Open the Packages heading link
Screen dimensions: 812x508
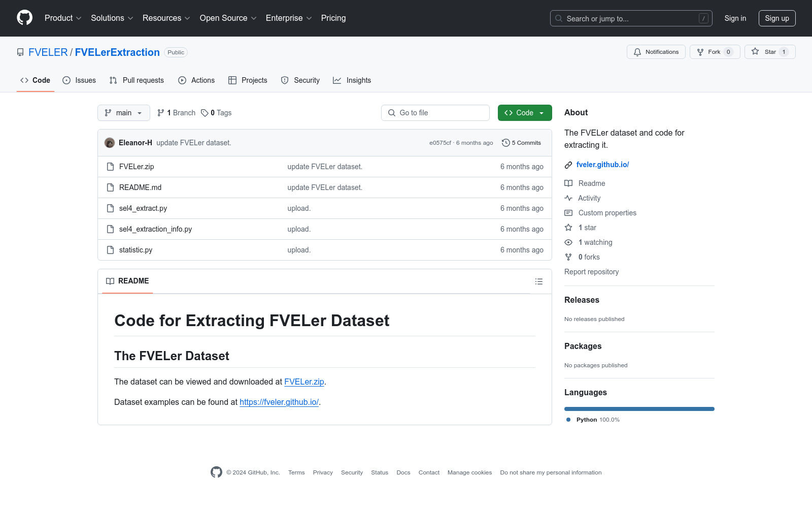(x=583, y=346)
